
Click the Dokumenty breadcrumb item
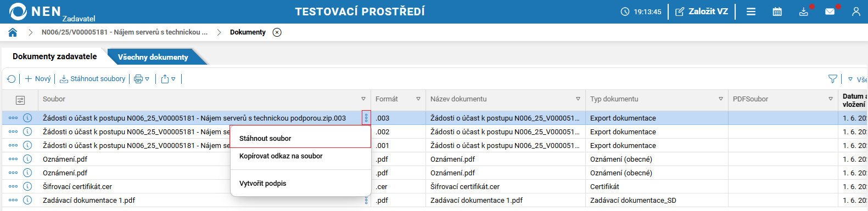tap(248, 32)
